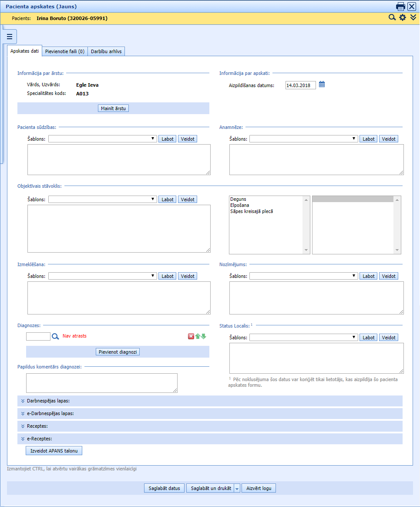Click the green move down arrow
The image size is (420, 507).
[203, 336]
